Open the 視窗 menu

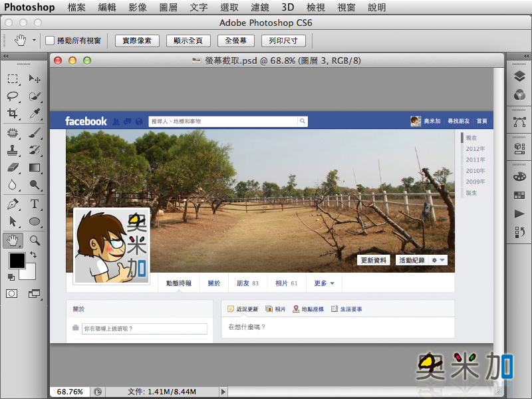[346, 7]
